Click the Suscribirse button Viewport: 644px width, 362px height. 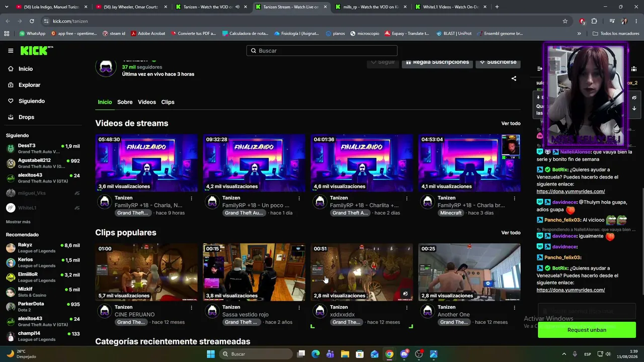click(x=498, y=62)
